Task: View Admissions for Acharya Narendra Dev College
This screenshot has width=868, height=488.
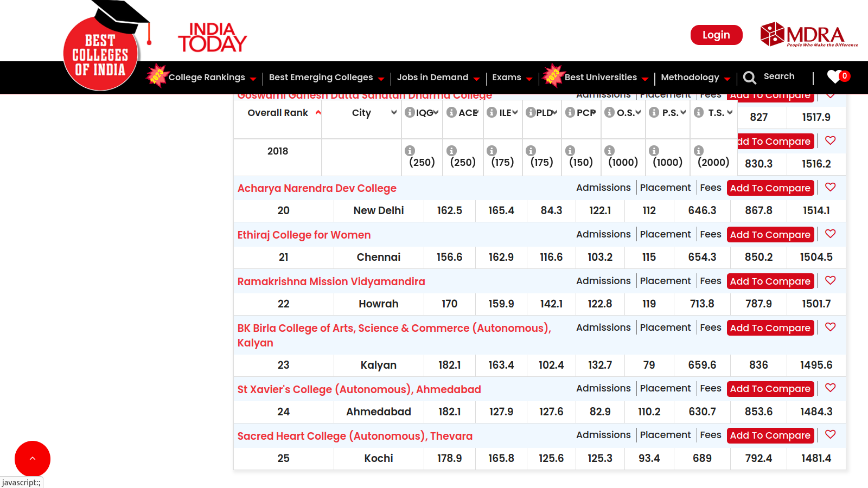Action: click(603, 188)
